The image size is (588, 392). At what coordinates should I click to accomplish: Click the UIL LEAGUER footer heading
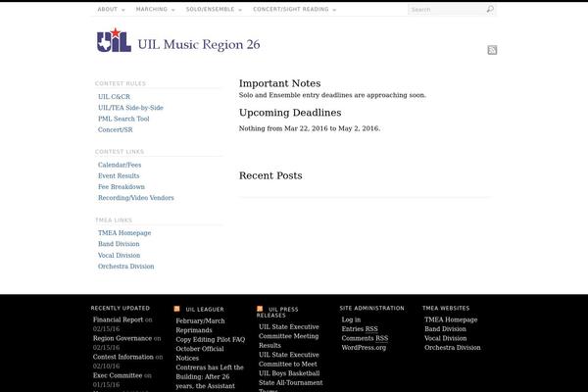coord(205,310)
